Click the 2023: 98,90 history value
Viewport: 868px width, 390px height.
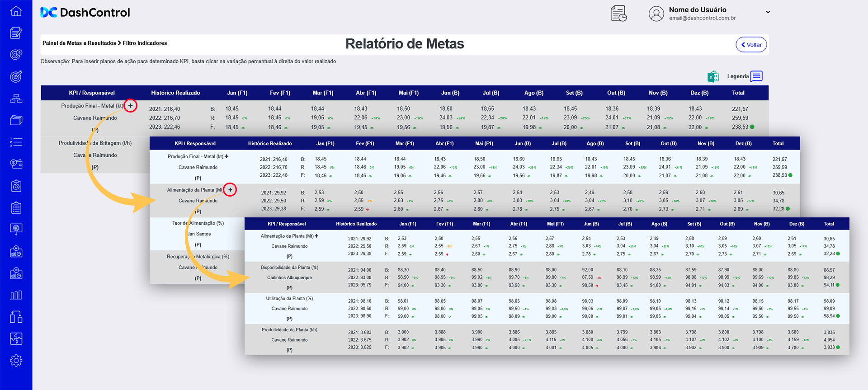(x=360, y=316)
